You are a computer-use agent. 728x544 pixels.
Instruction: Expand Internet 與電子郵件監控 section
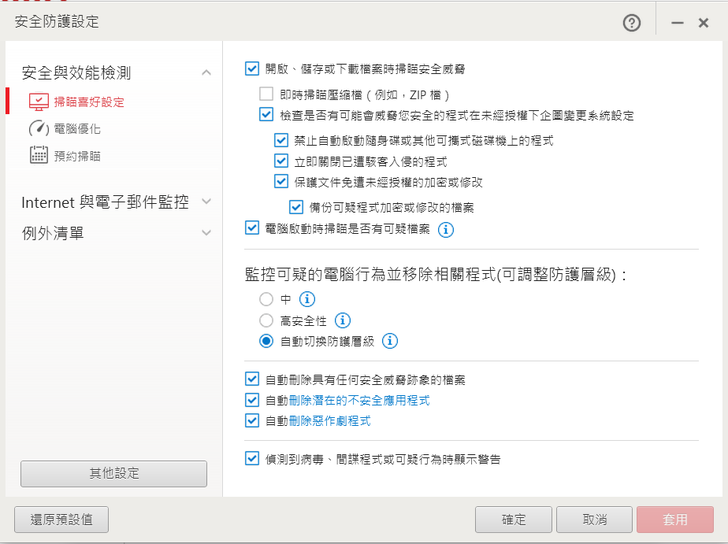[x=206, y=202]
